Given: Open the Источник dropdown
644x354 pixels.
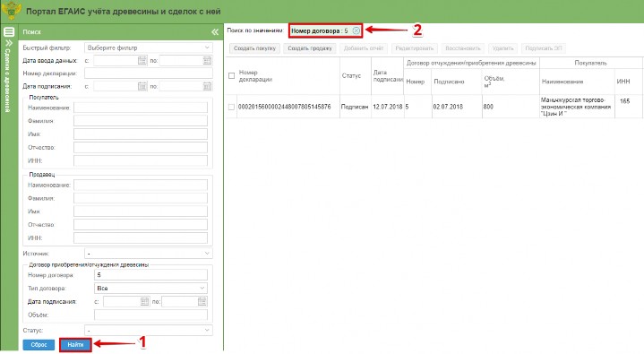Looking at the screenshot, I should [x=149, y=254].
